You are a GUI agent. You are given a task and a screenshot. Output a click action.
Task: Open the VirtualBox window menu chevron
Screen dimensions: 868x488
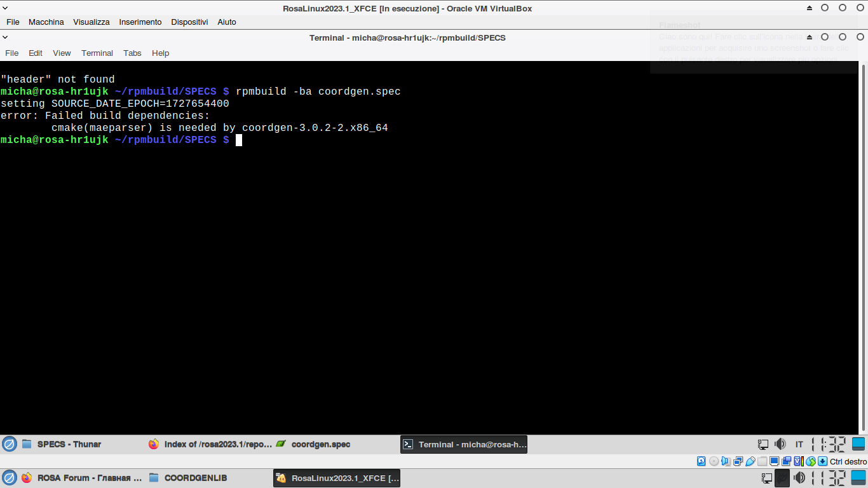tap(6, 8)
